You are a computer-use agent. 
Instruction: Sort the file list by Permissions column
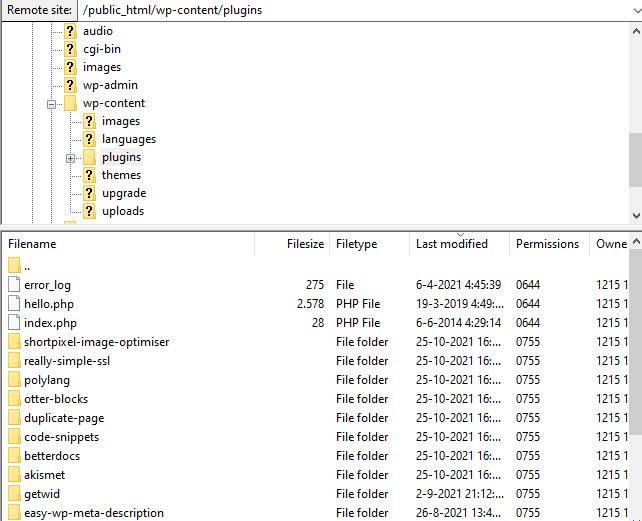tap(549, 244)
